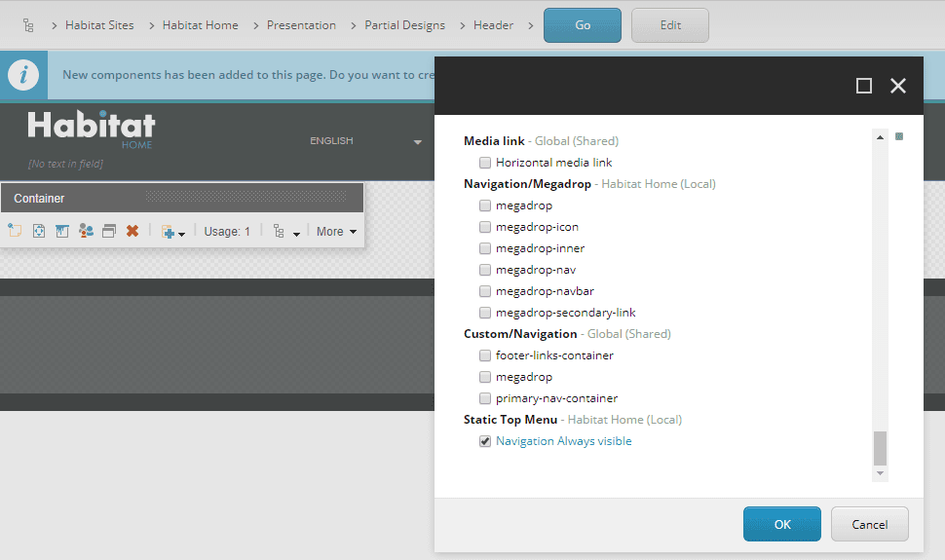Maximize the styles dialog window
The height and width of the screenshot is (560, 945).
tap(864, 86)
